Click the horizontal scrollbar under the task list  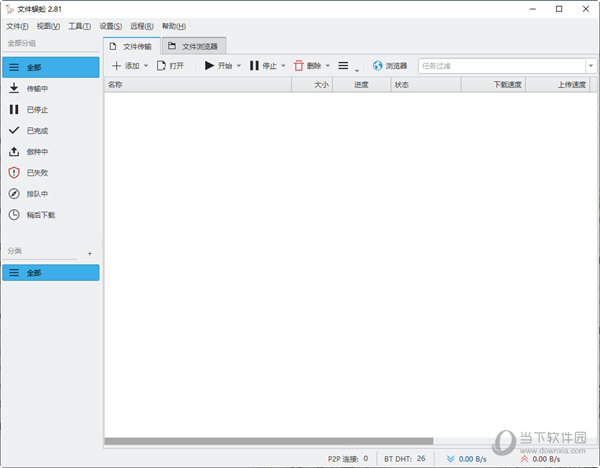269,441
